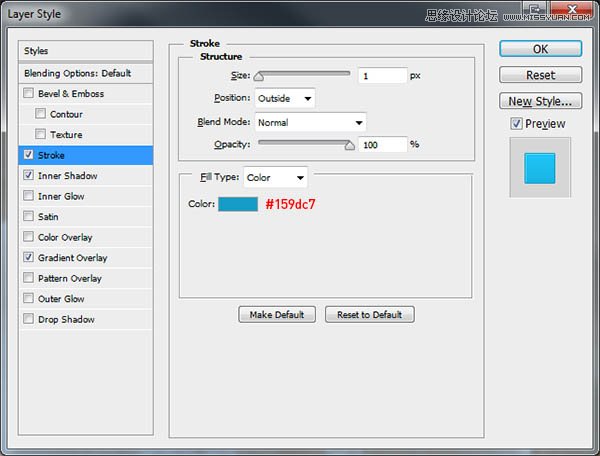Image resolution: width=600 pixels, height=456 pixels.
Task: Open the Texture sub-option row
Action: (x=86, y=135)
